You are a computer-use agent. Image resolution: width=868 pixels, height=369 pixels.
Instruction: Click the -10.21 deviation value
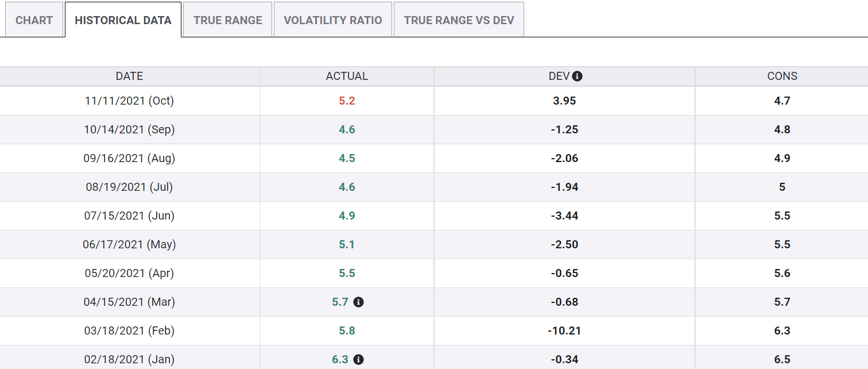(x=564, y=330)
